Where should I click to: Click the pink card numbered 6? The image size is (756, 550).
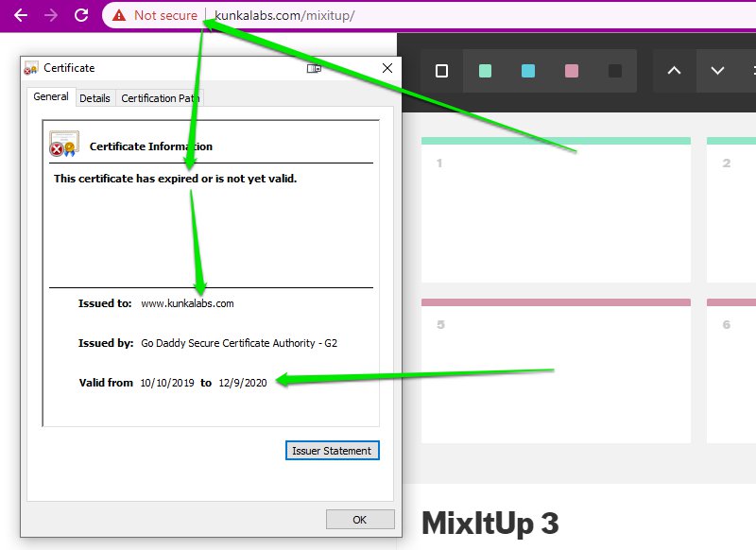click(x=731, y=370)
